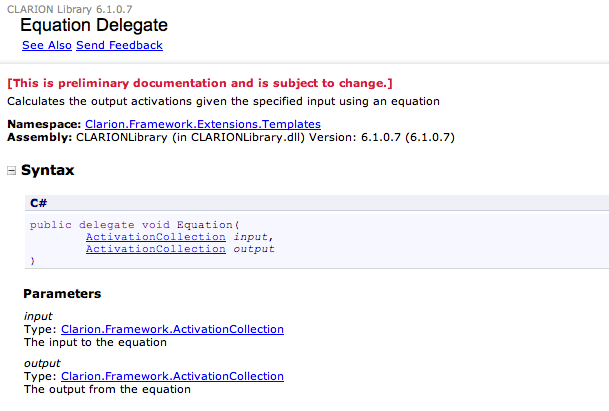Viewport: 609px width, 411px height.
Task: Follow ActivationCollection link before input in code
Action: coord(155,237)
